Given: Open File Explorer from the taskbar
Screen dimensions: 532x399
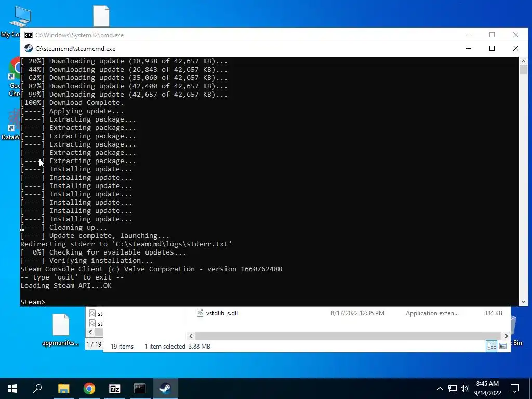Looking at the screenshot, I should point(63,389).
